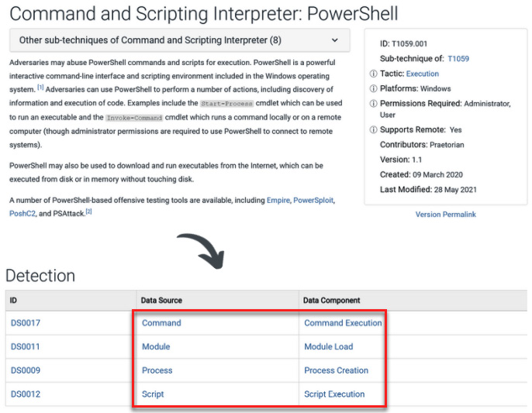The width and height of the screenshot is (532, 413).
Task: Click the Version Permalink link
Action: [x=445, y=215]
